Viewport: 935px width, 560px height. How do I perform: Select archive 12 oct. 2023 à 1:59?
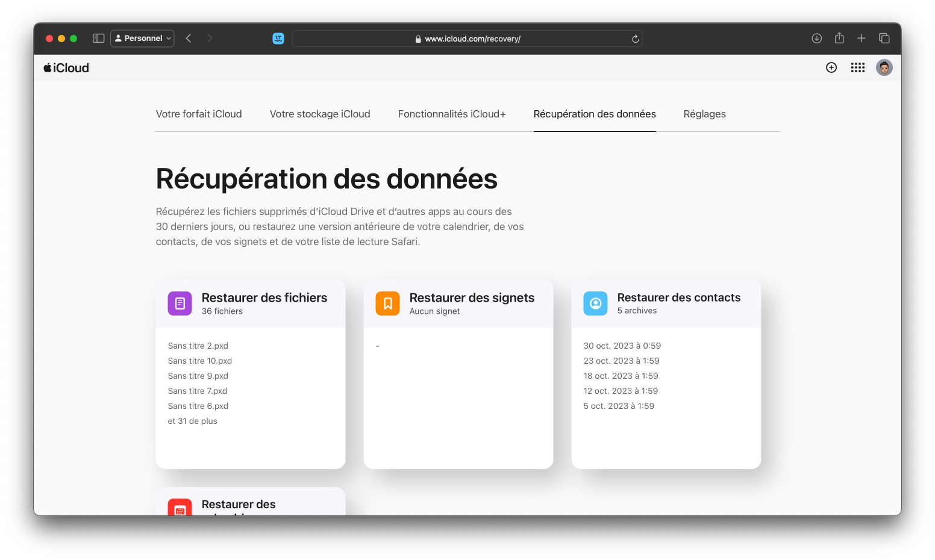[x=621, y=391]
